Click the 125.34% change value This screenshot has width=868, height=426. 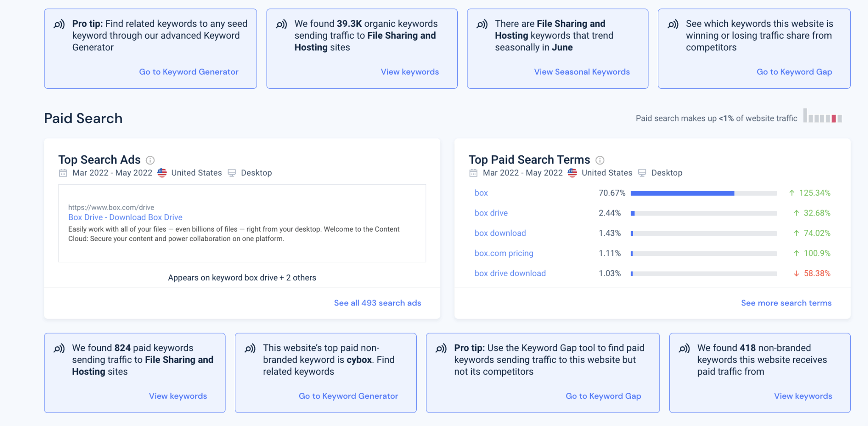pos(815,193)
